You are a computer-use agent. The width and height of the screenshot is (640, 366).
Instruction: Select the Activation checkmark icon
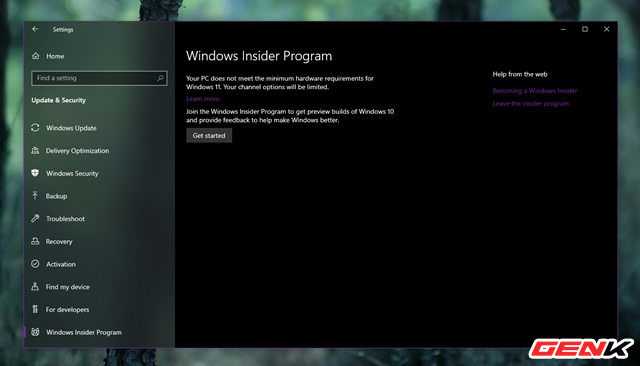pos(35,264)
